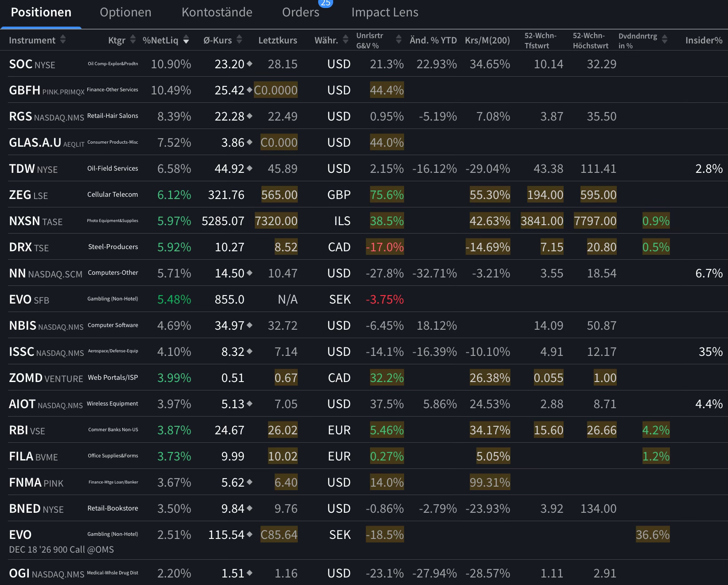
Task: Click the diamond icon next to GLAS.A.U's 3.86
Action: click(249, 142)
